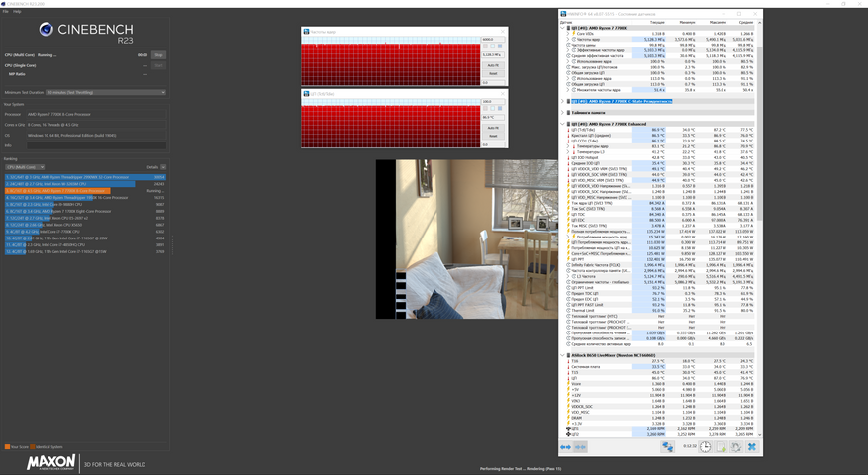Select the orange Ryzen 7 7700X ranking row
This screenshot has height=475, width=868.
(85, 191)
